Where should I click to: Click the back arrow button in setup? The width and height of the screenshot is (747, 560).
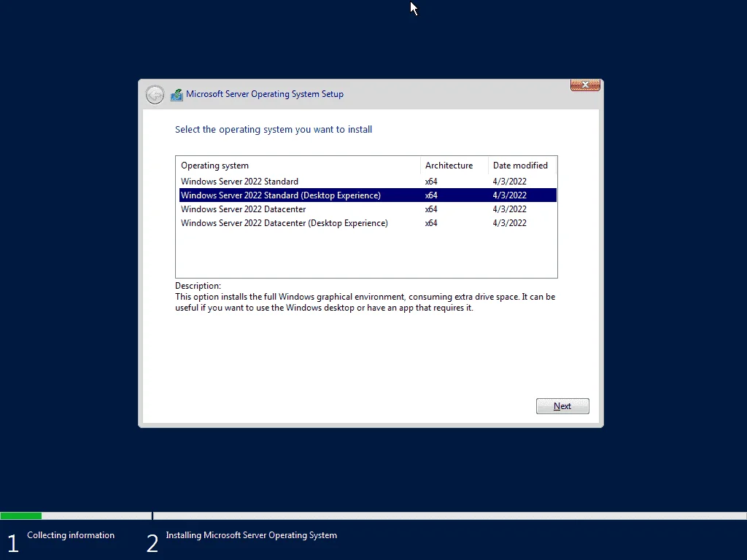tap(155, 95)
